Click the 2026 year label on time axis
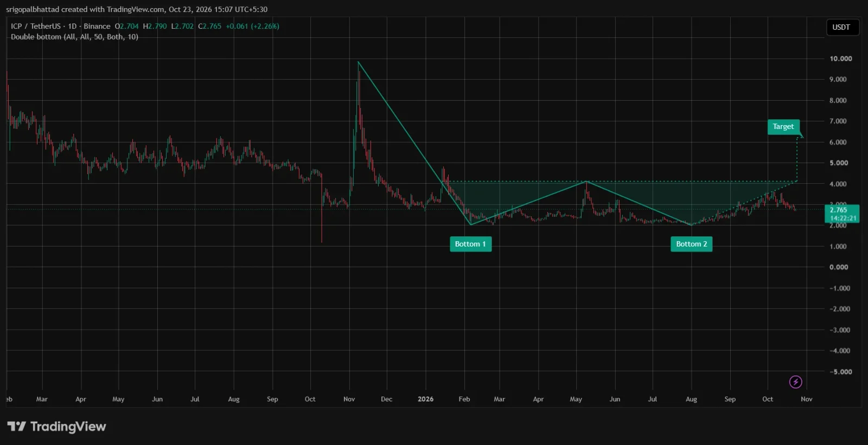 [x=425, y=399]
